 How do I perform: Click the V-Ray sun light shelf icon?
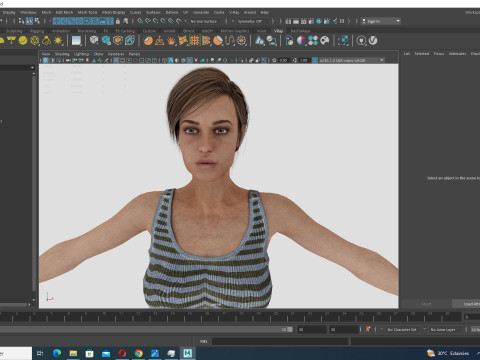pos(58,41)
